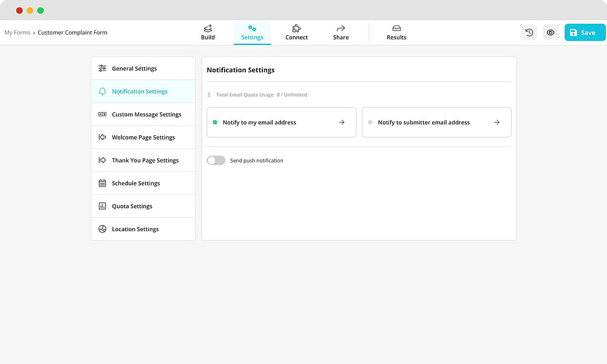The height and width of the screenshot is (364, 607).
Task: Select Notification Settings in the sidebar
Action: (x=143, y=91)
